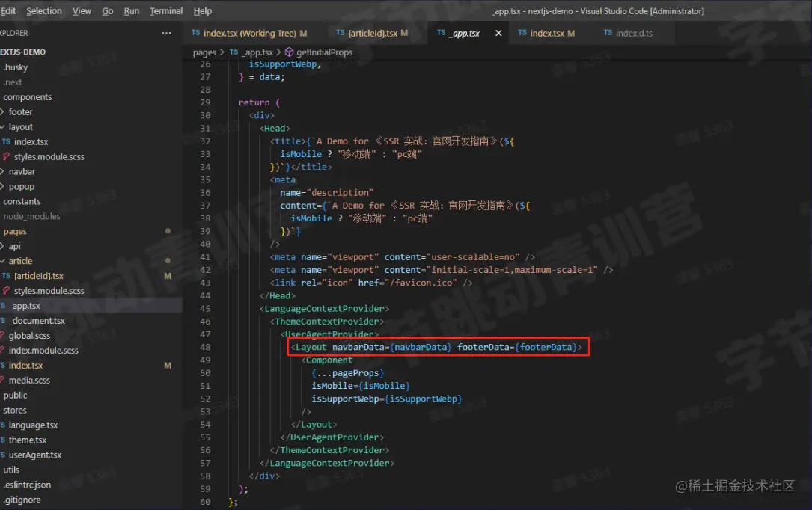Click isMobile={isMobile} prop in code
This screenshot has width=812, height=510.
pyautogui.click(x=361, y=386)
